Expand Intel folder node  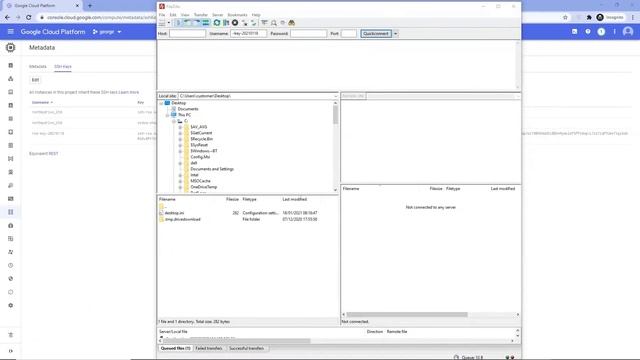[180, 175]
